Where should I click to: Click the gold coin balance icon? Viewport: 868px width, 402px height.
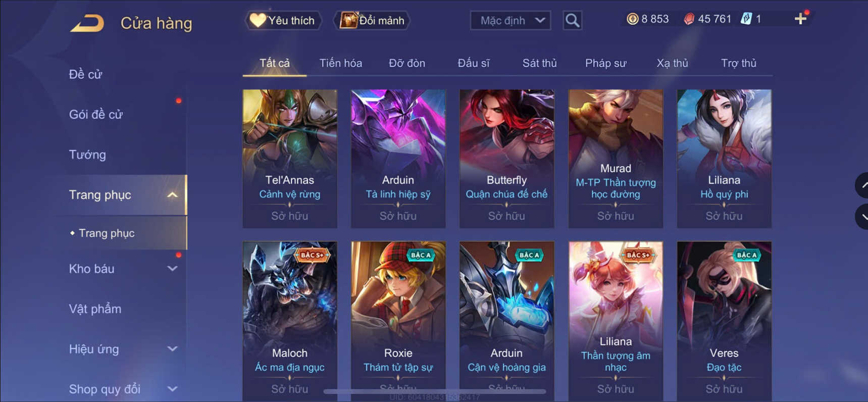632,19
